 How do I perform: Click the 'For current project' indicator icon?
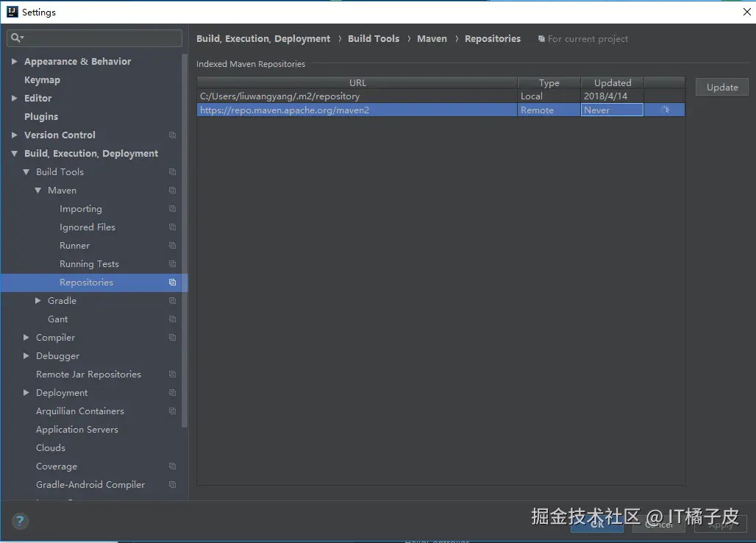(x=541, y=38)
